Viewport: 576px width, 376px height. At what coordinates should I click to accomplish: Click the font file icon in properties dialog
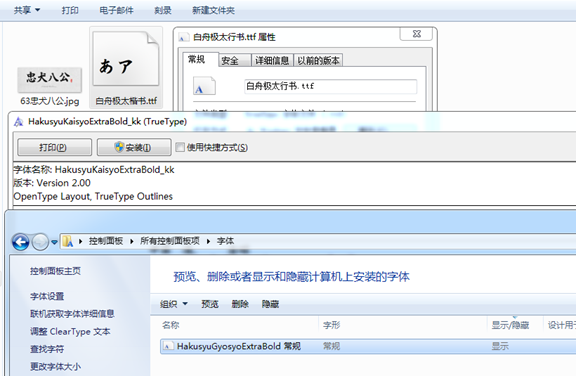point(204,86)
